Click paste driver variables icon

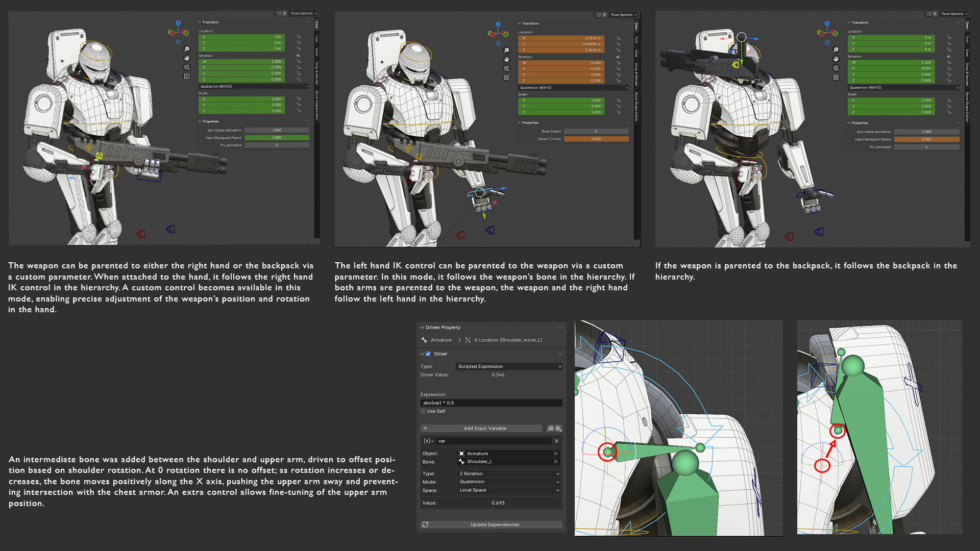pos(558,429)
